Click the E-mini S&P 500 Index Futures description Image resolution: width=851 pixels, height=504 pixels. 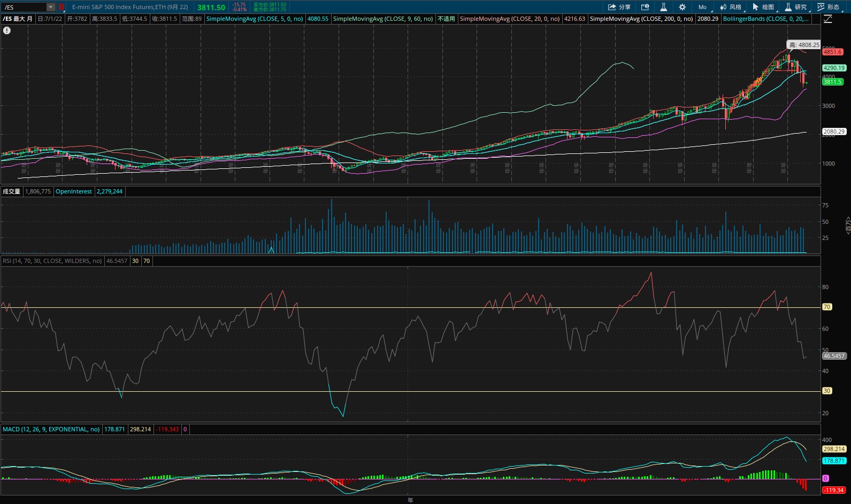tap(130, 7)
